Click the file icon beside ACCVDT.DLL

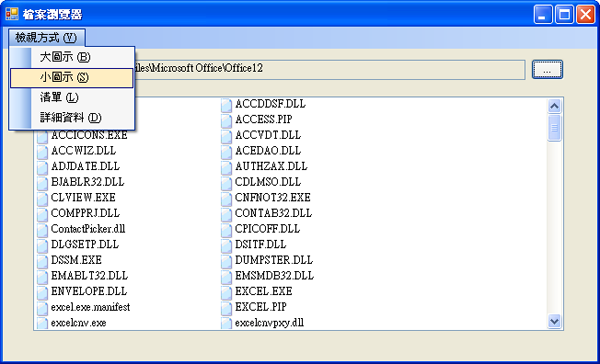(x=227, y=136)
